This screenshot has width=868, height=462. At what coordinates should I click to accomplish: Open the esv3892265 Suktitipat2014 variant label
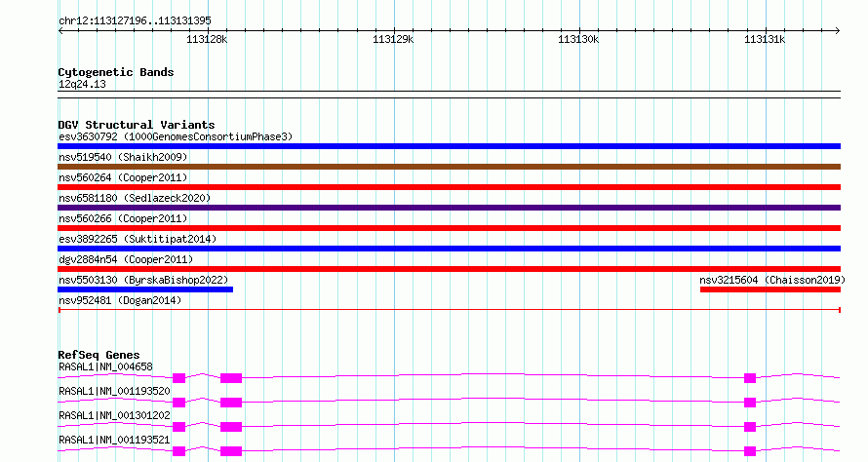(138, 239)
